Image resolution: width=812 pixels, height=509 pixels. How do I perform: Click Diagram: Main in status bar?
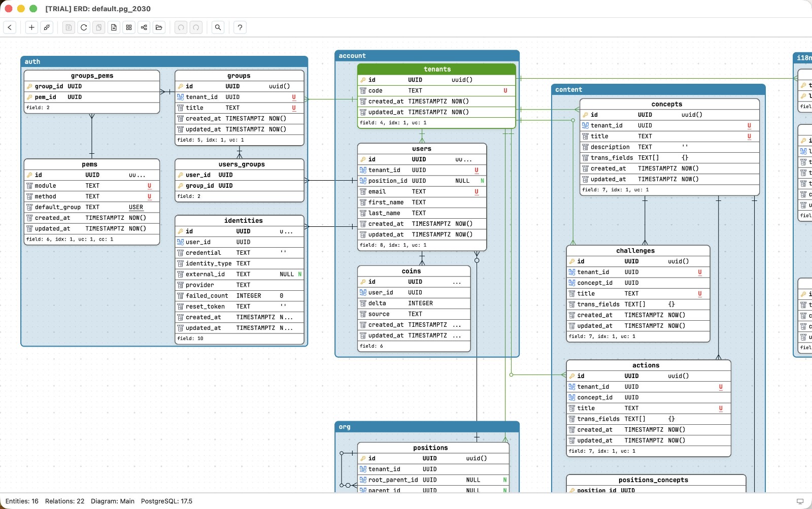112,501
